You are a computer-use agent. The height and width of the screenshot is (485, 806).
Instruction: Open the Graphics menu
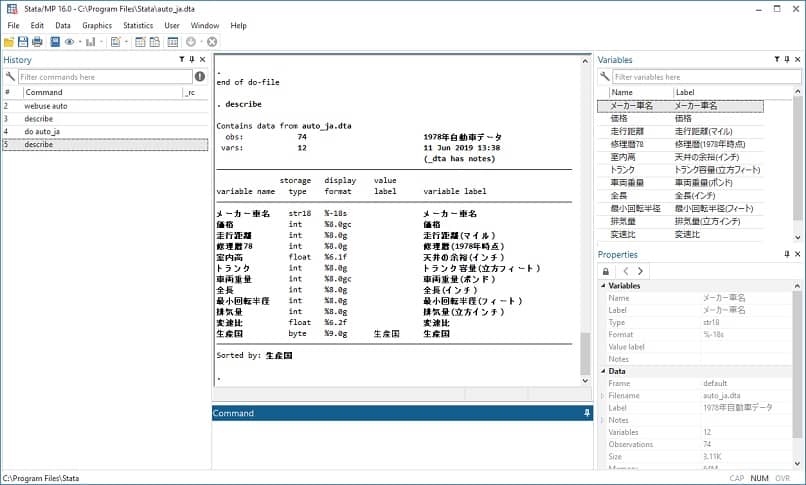coord(97,25)
